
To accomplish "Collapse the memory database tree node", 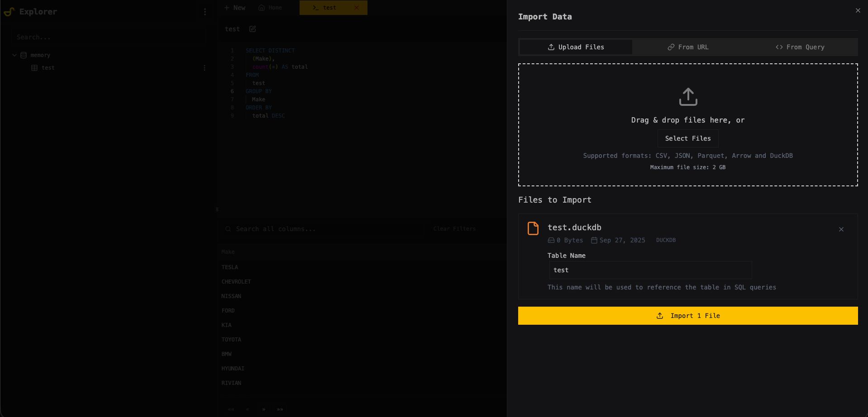I will click(14, 55).
